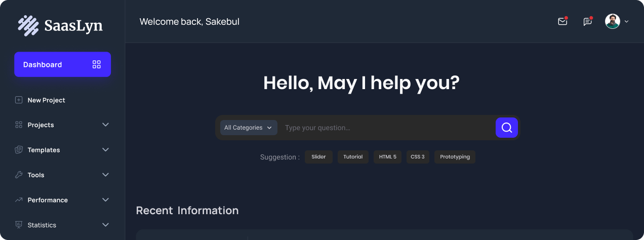This screenshot has width=644, height=240.
Task: Open the All Categories dropdown
Action: click(x=249, y=128)
